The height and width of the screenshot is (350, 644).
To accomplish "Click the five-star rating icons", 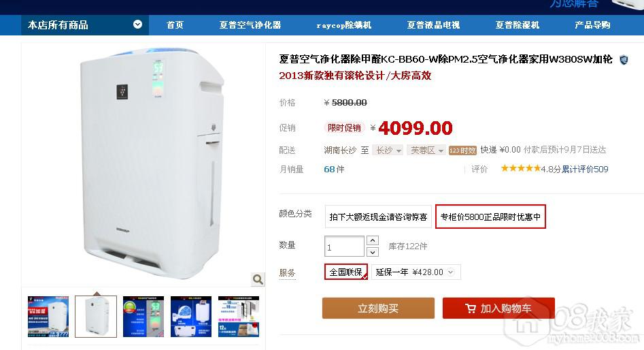I will (520, 168).
